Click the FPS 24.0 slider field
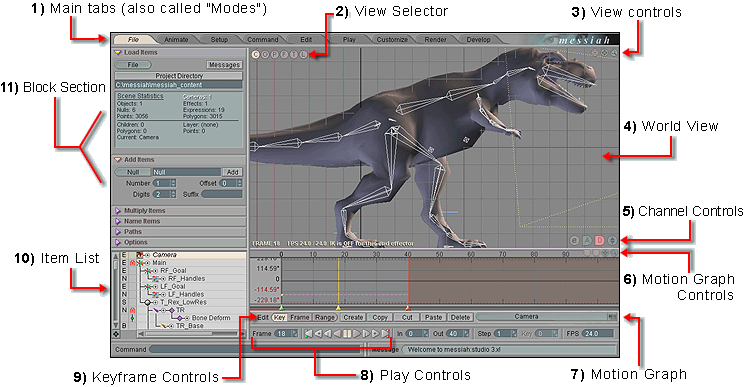 [598, 333]
